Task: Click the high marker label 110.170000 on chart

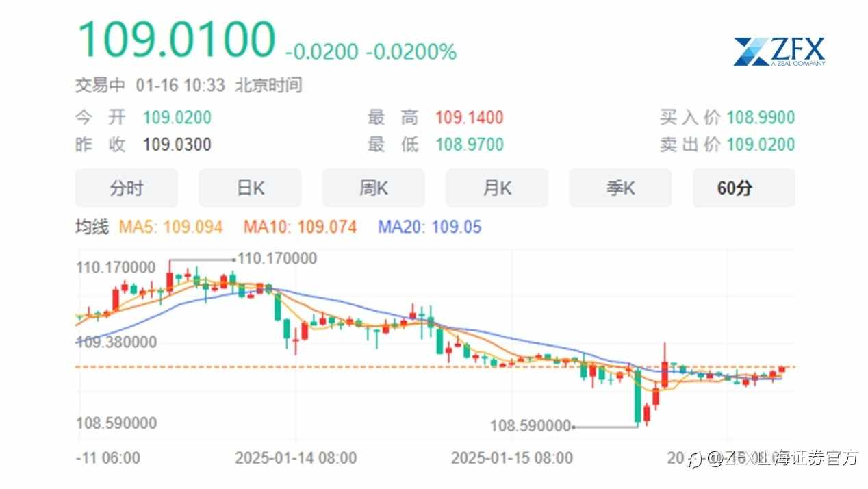Action: click(x=277, y=259)
